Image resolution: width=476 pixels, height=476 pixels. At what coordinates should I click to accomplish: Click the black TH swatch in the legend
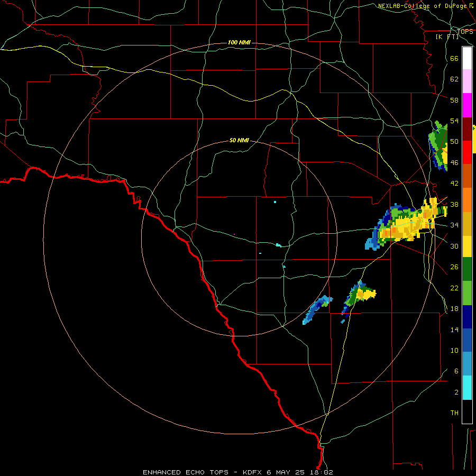[x=467, y=411]
